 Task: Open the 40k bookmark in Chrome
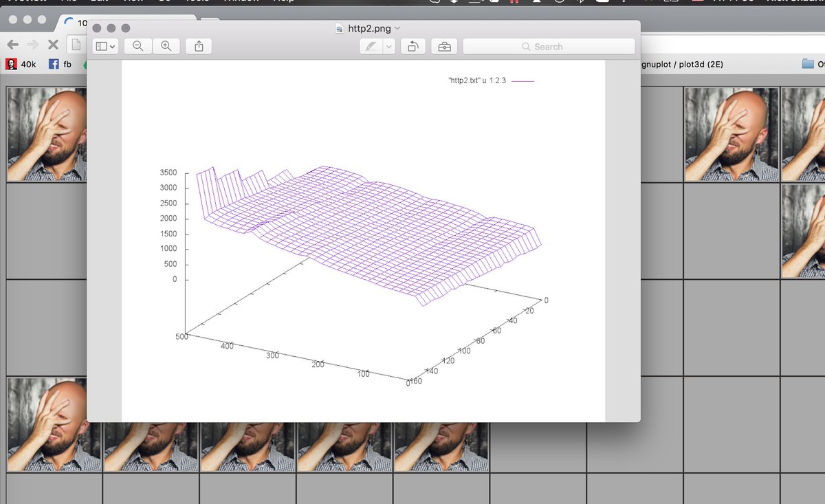(x=21, y=65)
